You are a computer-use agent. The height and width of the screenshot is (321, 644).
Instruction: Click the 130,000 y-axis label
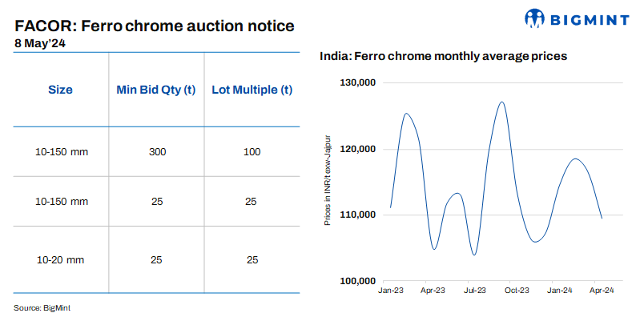[x=357, y=83]
